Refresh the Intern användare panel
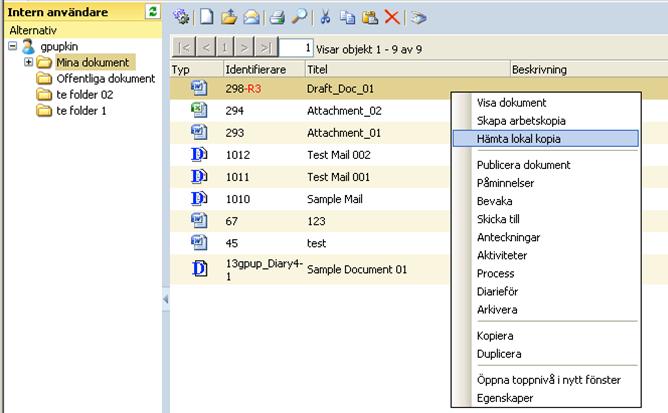The width and height of the screenshot is (668, 413). tap(153, 12)
